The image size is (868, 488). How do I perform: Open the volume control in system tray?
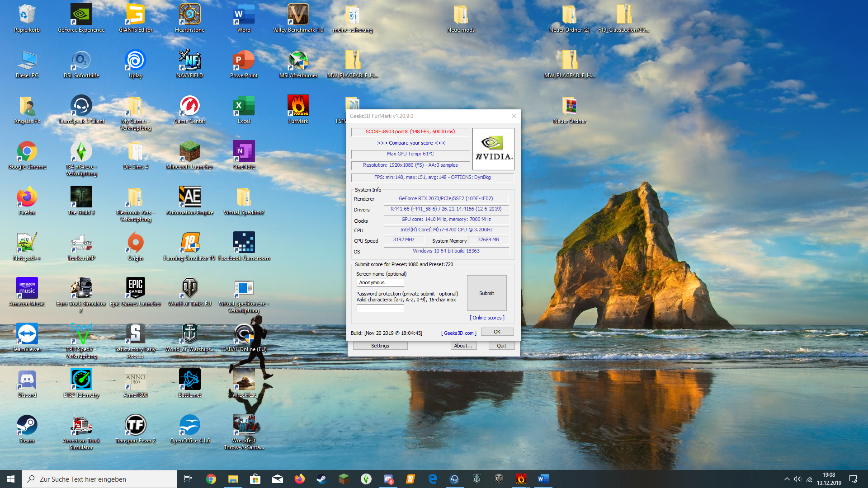point(797,479)
